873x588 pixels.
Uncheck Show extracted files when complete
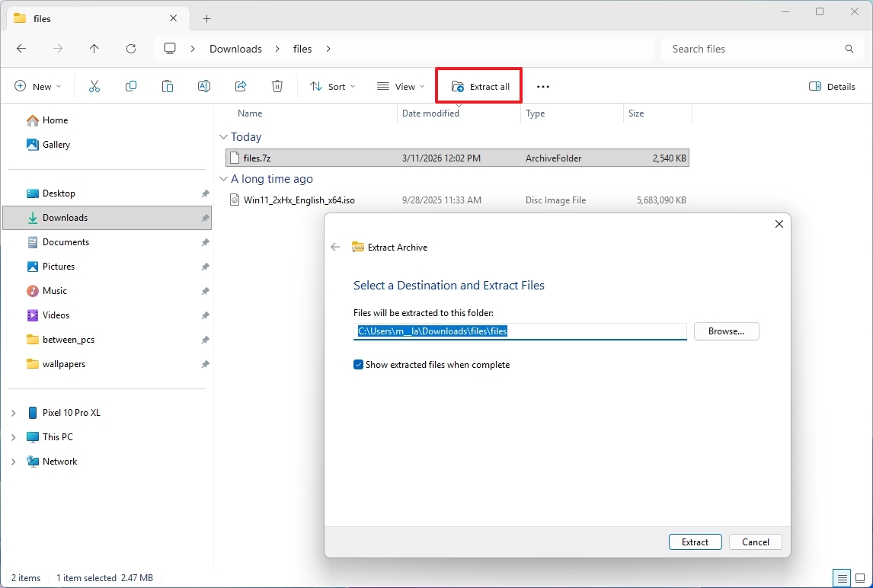click(x=358, y=364)
